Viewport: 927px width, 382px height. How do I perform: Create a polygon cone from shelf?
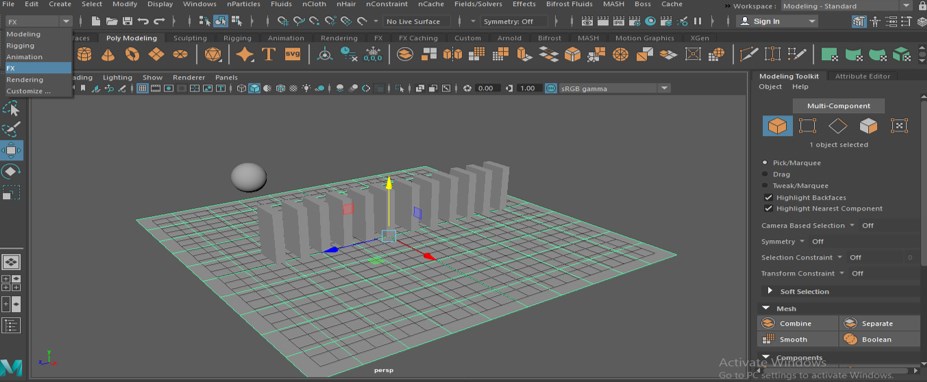108,55
